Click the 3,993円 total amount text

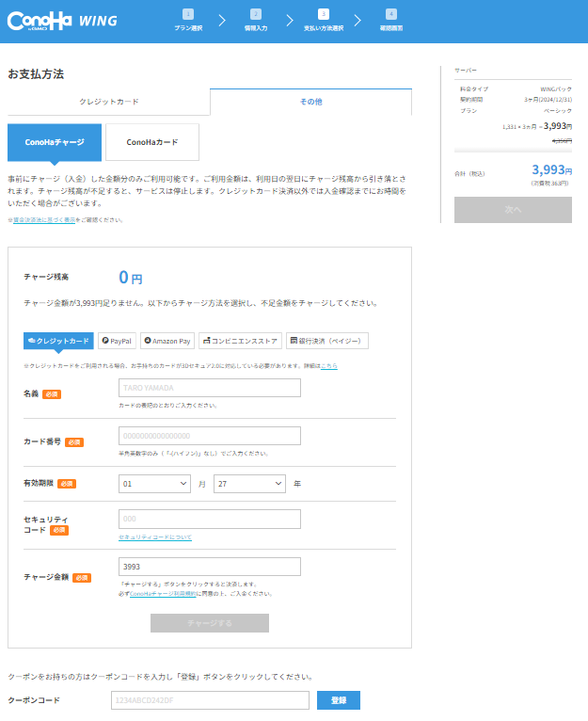coord(551,170)
